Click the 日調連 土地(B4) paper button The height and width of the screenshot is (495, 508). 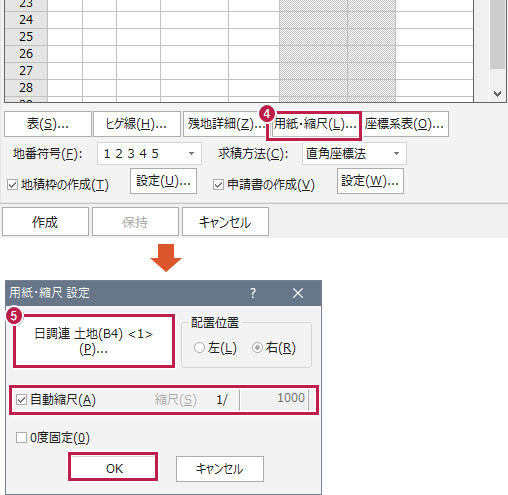(x=94, y=341)
